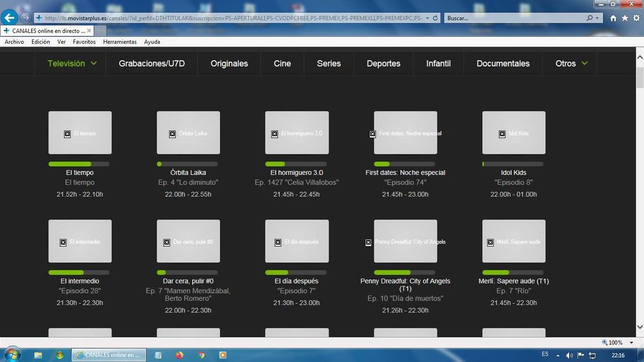Expand the Otros dropdown menu
The image size is (644, 362).
[x=571, y=63]
